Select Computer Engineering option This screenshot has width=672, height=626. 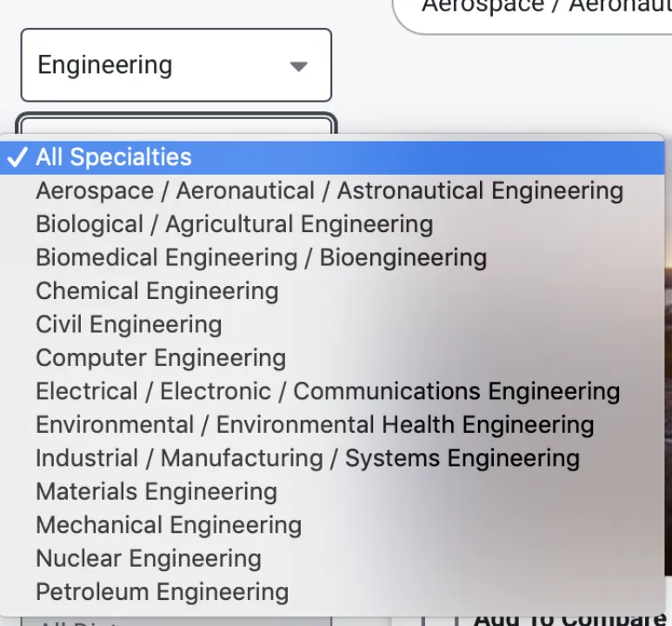[332, 358]
